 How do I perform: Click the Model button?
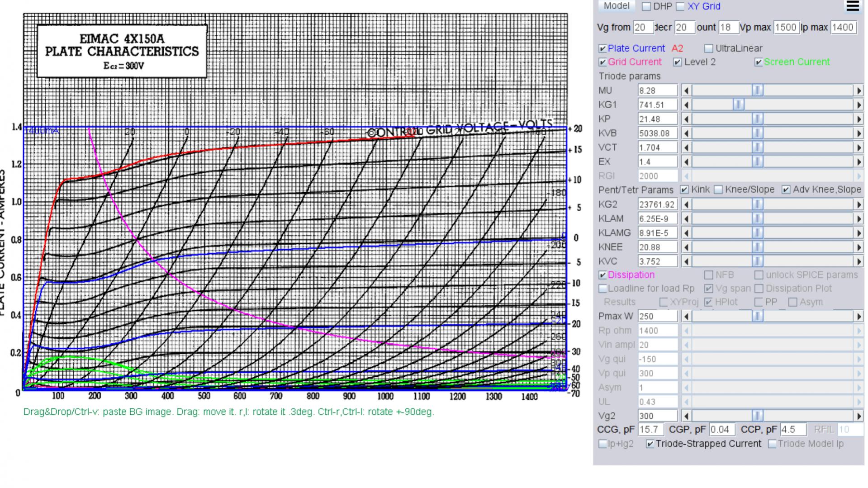coord(616,6)
